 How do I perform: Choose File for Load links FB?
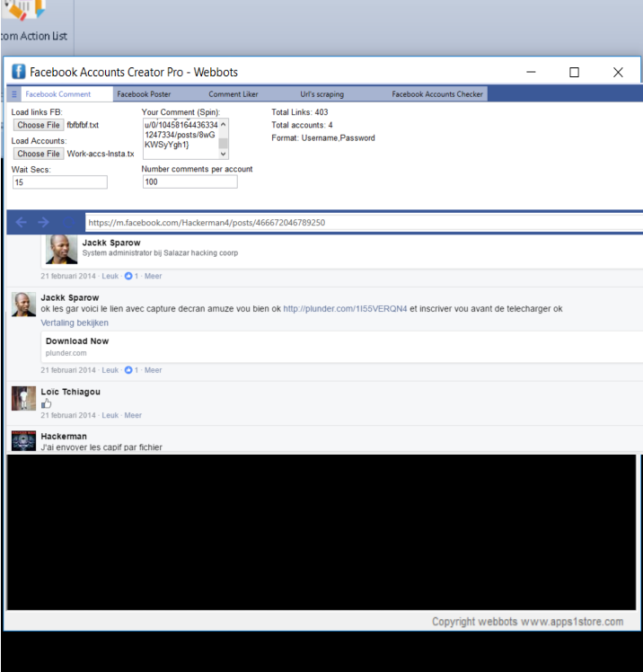pos(39,125)
